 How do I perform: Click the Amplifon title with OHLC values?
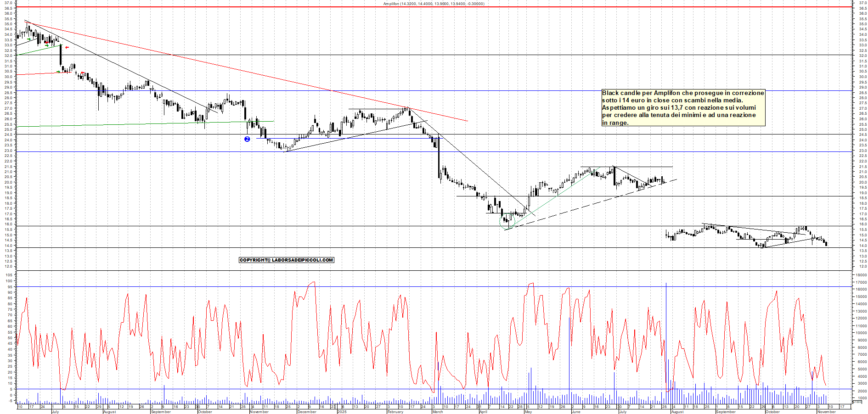coord(434,3)
